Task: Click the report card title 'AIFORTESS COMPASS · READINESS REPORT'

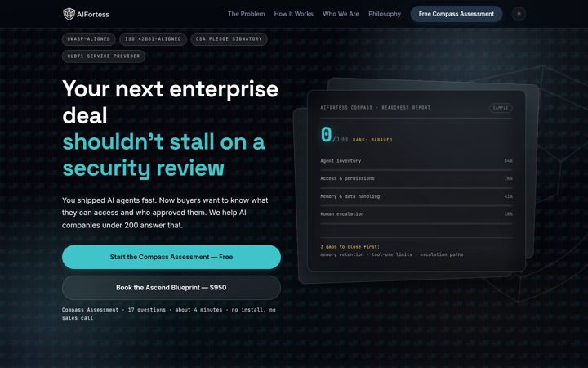Action: pos(376,108)
